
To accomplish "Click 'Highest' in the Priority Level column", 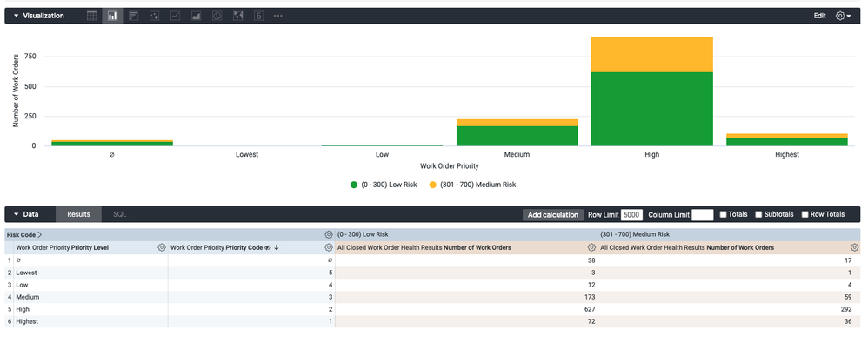I will click(x=27, y=321).
